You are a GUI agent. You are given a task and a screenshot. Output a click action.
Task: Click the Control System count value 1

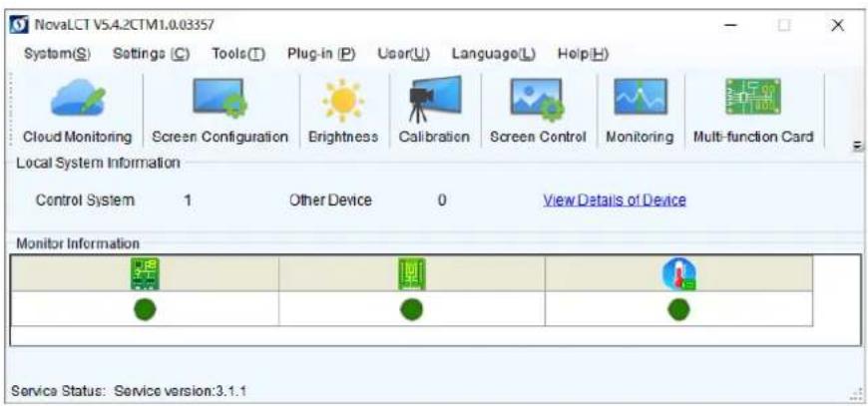pos(188,201)
